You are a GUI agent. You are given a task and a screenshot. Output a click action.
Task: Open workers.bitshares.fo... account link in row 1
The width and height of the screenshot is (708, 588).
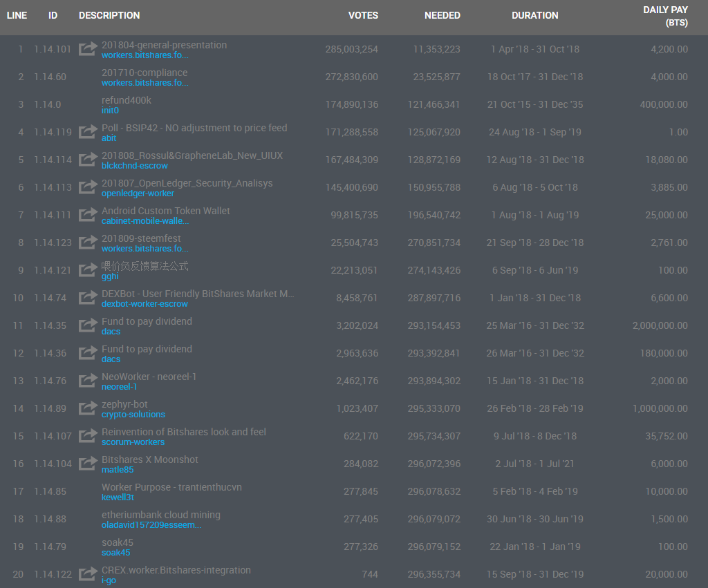(145, 55)
